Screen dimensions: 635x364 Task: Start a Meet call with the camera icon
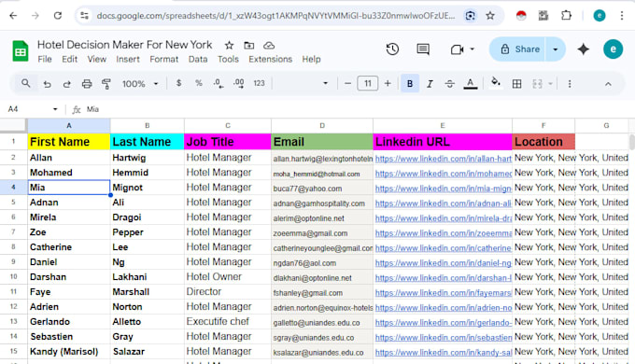457,49
